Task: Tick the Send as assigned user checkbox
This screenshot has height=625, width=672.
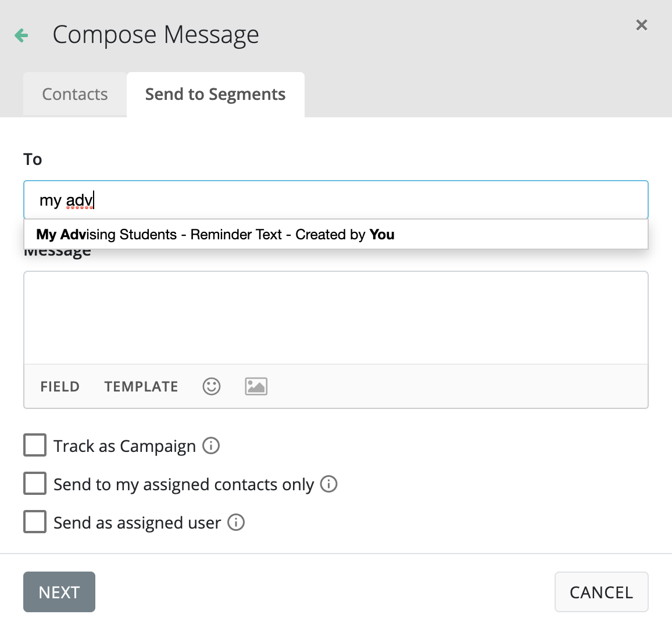Action: tap(35, 522)
